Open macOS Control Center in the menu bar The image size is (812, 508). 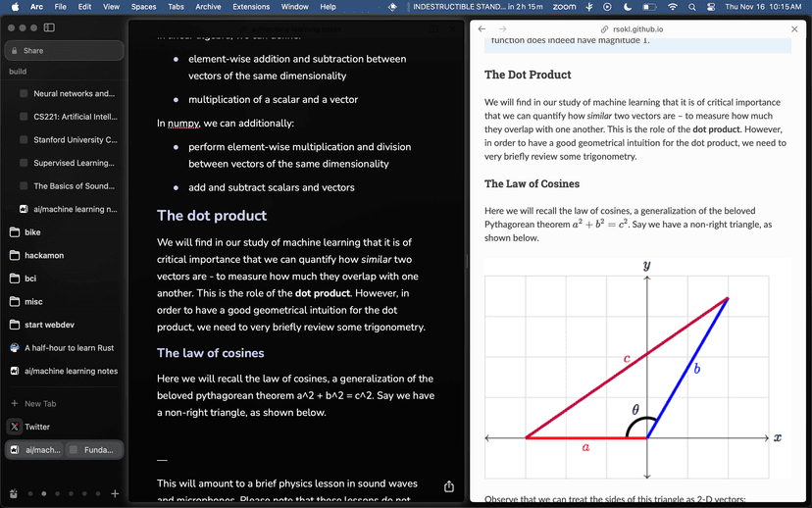pyautogui.click(x=710, y=7)
